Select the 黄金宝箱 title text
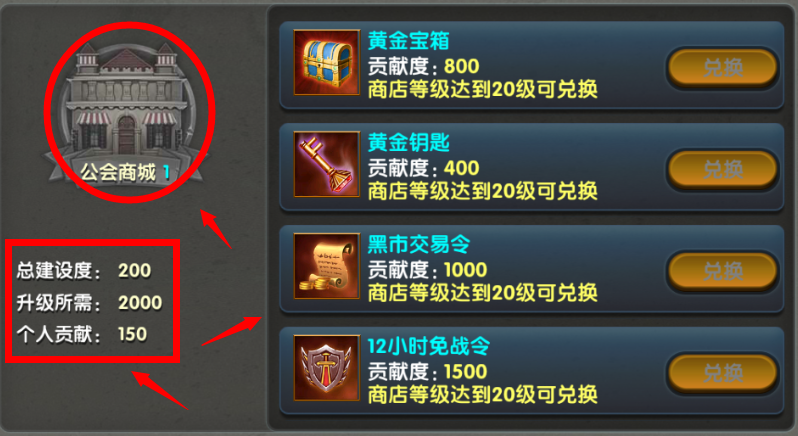Screen dimensions: 798x436 click(x=408, y=41)
